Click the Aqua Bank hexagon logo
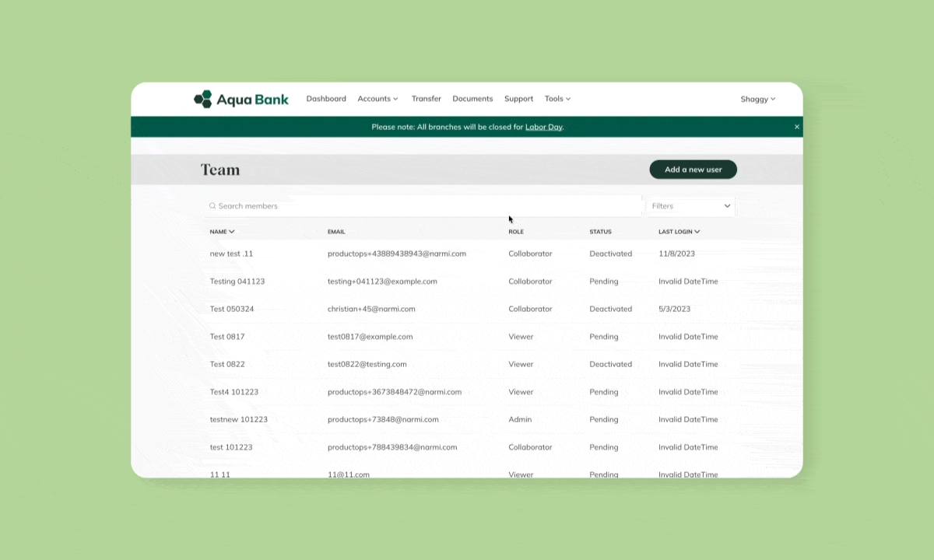 pyautogui.click(x=202, y=99)
